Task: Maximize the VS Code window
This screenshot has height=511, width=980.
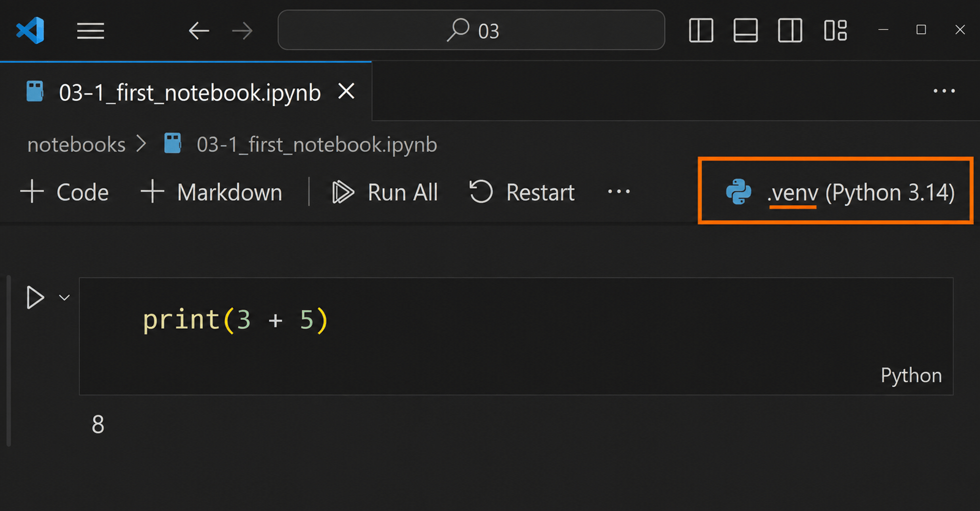Action: pyautogui.click(x=921, y=29)
